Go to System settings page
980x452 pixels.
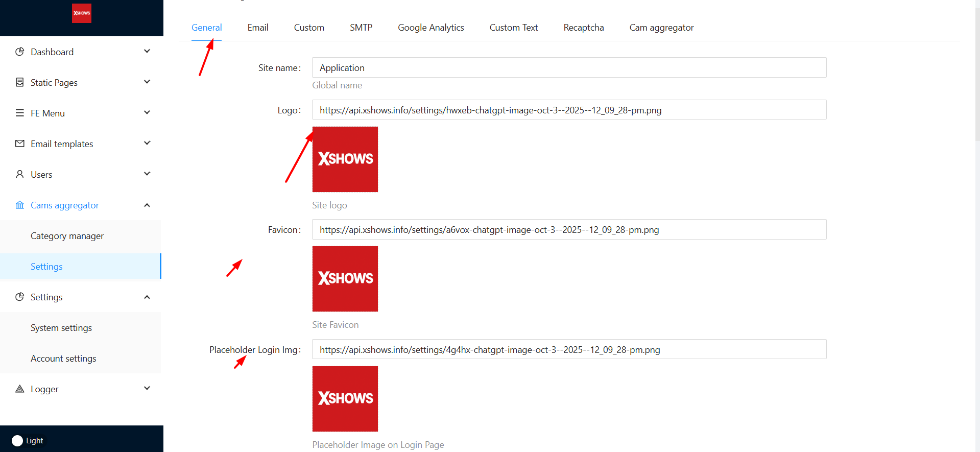[61, 328]
